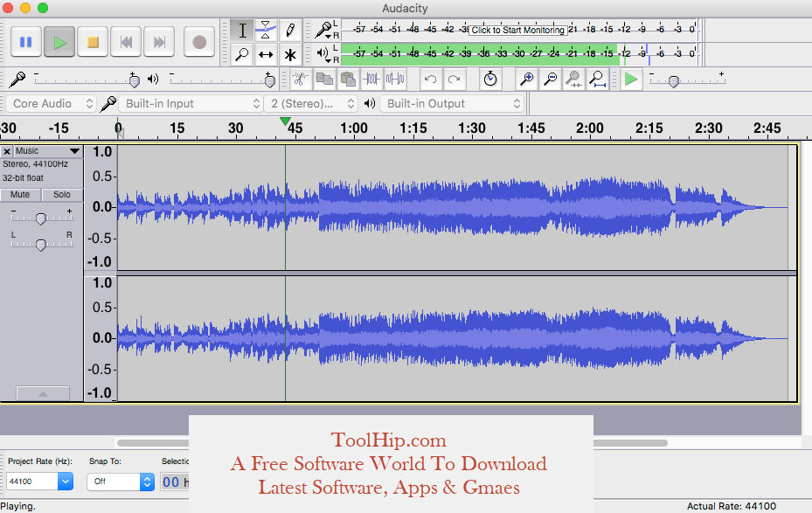Click the 'Playing.' status bar text

point(18,506)
